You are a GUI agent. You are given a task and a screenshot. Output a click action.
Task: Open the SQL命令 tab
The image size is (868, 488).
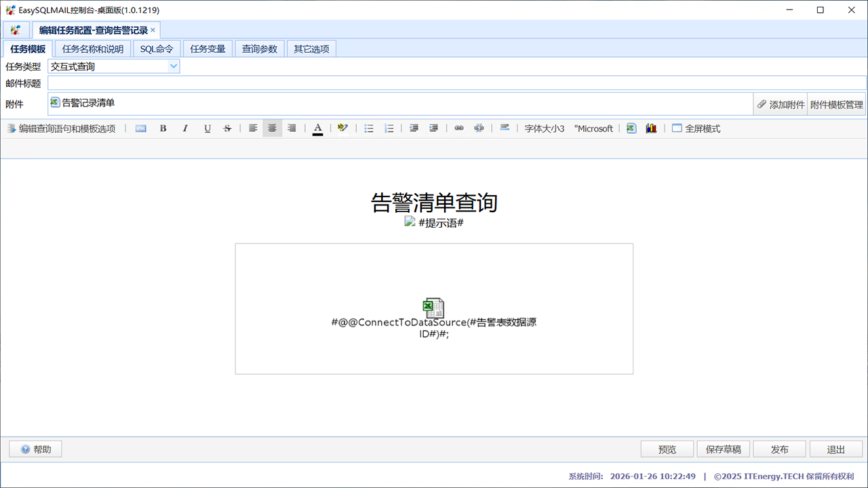[x=157, y=49]
